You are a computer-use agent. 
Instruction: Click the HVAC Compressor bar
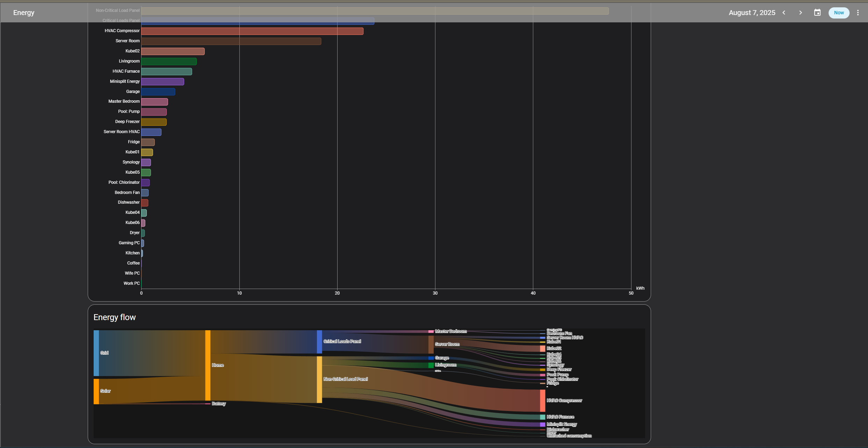click(x=252, y=31)
